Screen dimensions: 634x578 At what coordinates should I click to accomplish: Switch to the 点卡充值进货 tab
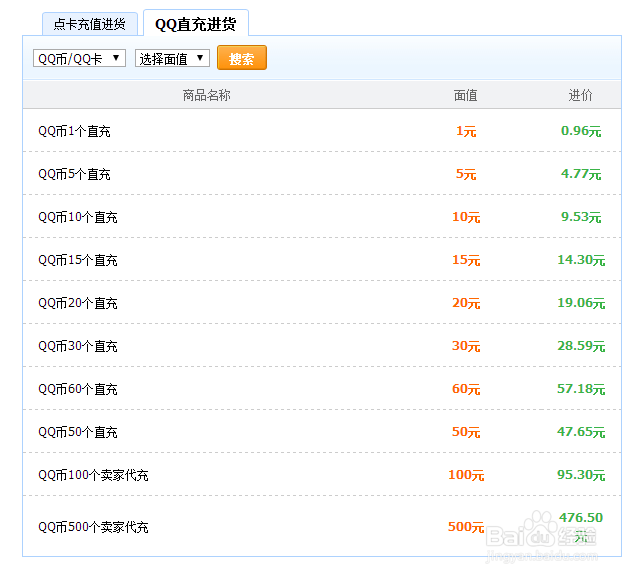tap(90, 24)
